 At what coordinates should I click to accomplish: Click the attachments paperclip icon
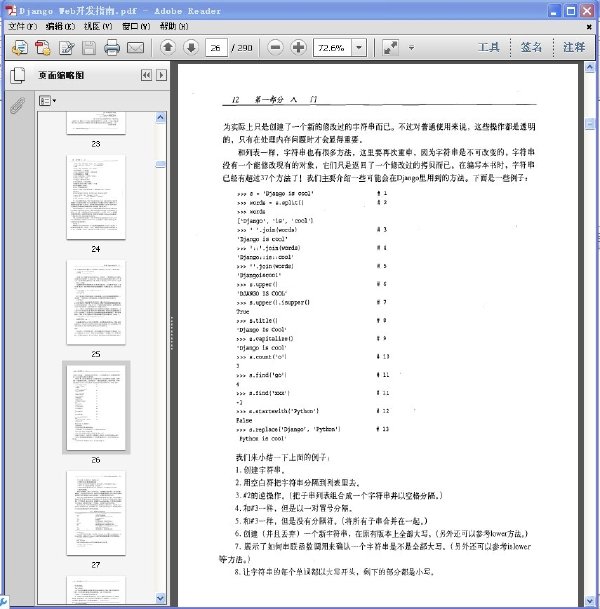[17, 106]
